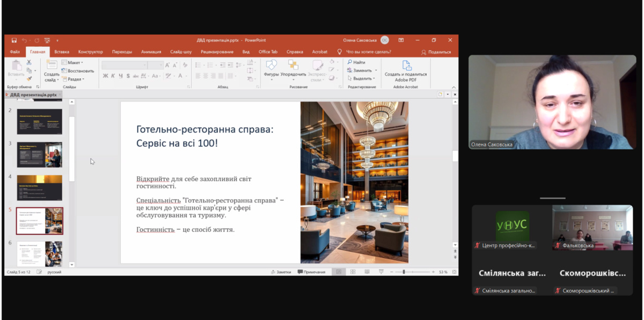Click the Создать слайд icon

click(x=52, y=71)
